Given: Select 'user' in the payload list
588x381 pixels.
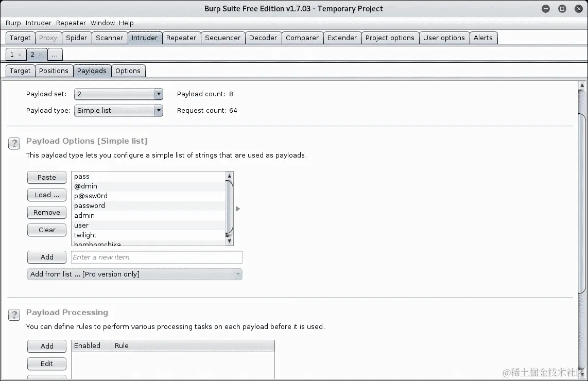Looking at the screenshot, I should pos(149,225).
